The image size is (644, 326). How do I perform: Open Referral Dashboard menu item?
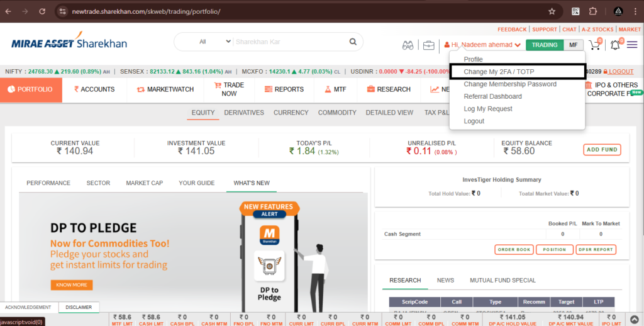point(493,96)
